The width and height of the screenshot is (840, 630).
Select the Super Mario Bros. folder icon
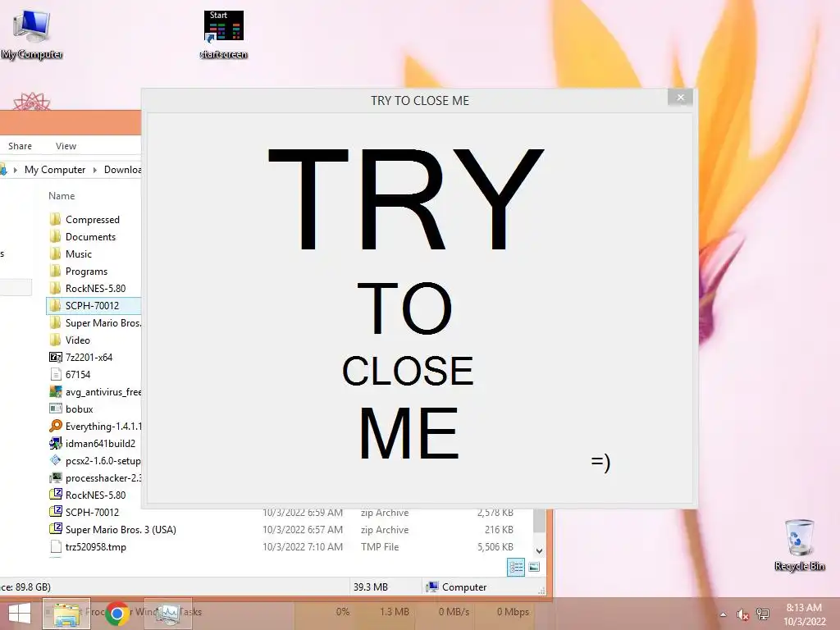tap(55, 322)
